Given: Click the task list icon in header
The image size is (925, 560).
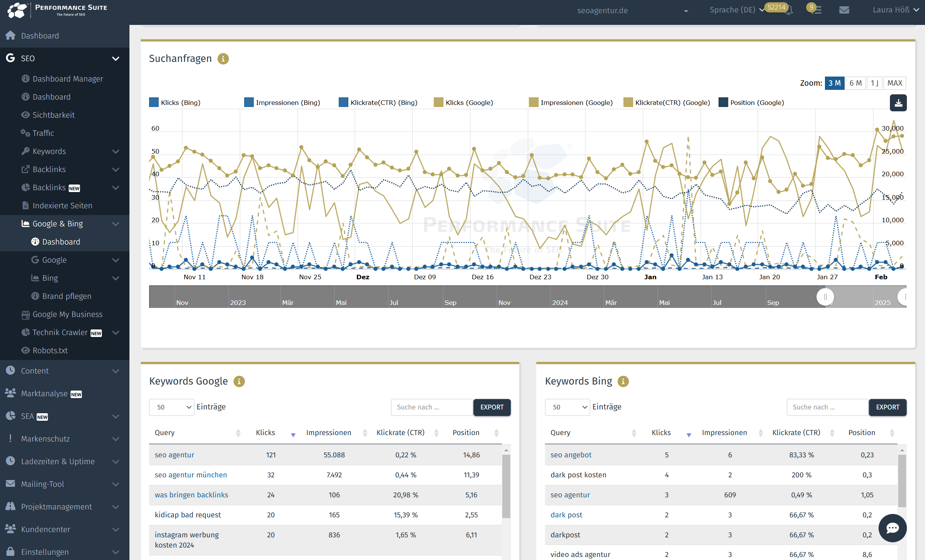Looking at the screenshot, I should click(x=817, y=10).
